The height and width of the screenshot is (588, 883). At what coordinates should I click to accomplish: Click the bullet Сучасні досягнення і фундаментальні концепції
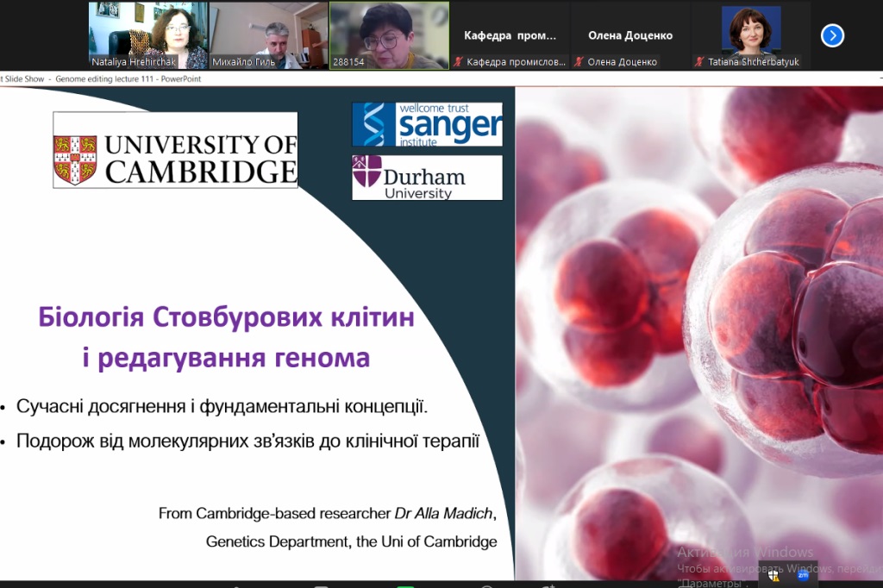(x=222, y=406)
